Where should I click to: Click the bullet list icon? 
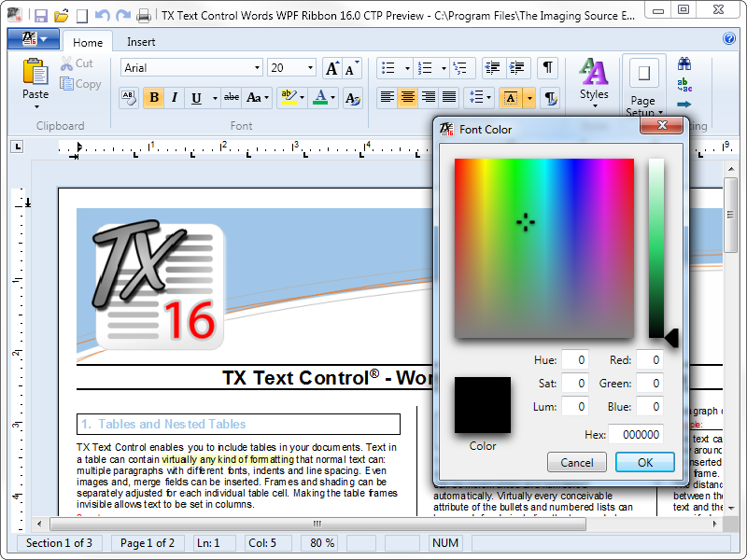pyautogui.click(x=388, y=68)
